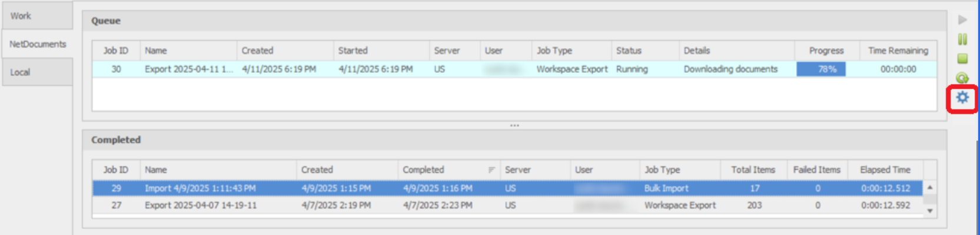The height and width of the screenshot is (235, 980).
Task: Click elapsed time 0:00:12.512
Action: [886, 189]
